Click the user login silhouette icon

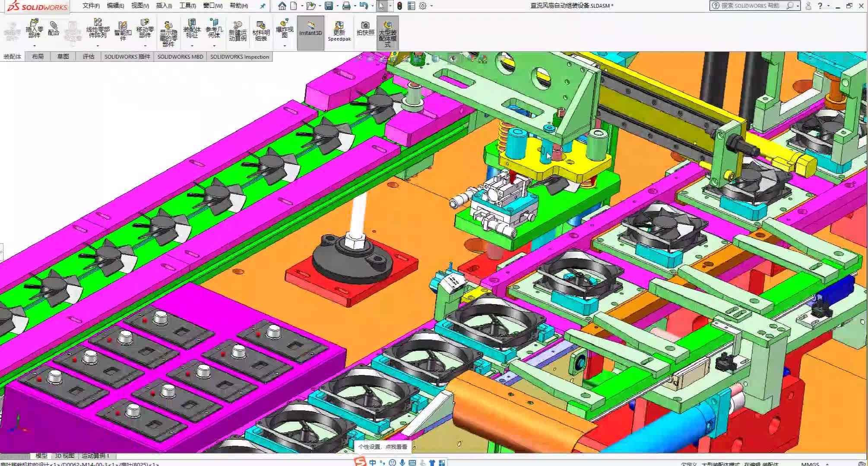[x=808, y=6]
